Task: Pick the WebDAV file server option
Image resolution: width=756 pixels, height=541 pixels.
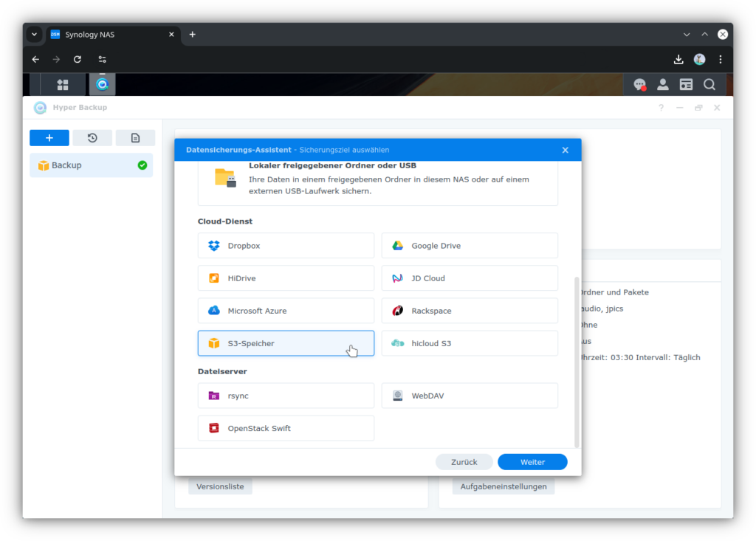Action: click(x=470, y=396)
